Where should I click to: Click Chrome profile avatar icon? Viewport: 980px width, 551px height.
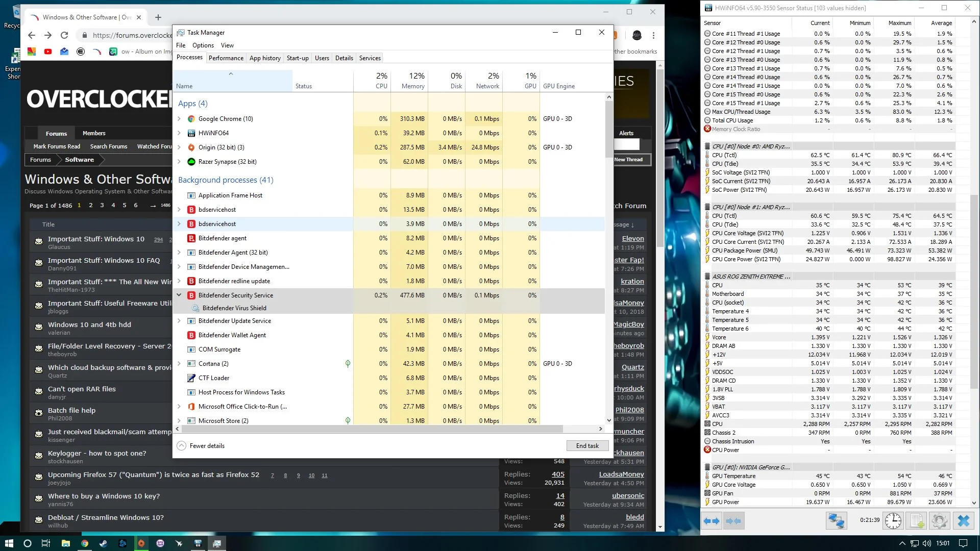click(637, 35)
